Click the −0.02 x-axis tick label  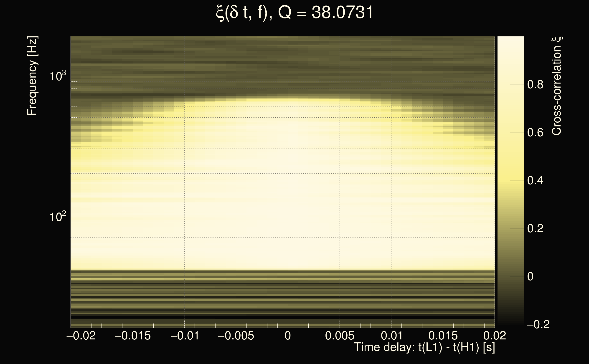pyautogui.click(x=81, y=336)
